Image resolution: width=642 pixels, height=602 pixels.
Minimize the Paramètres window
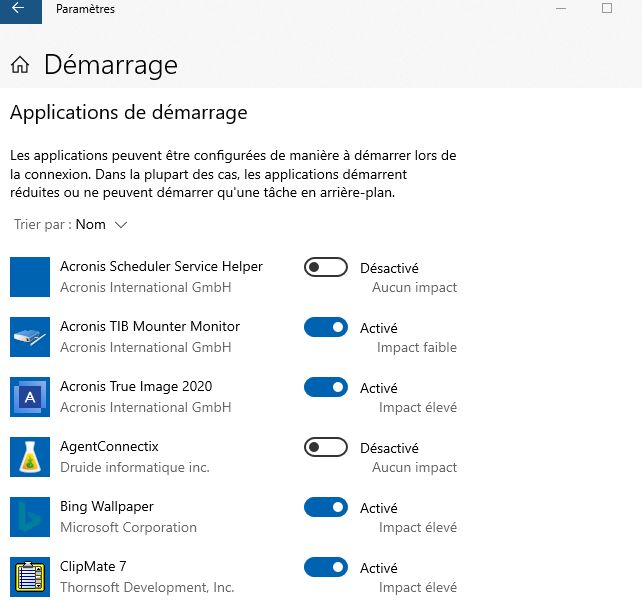(561, 9)
